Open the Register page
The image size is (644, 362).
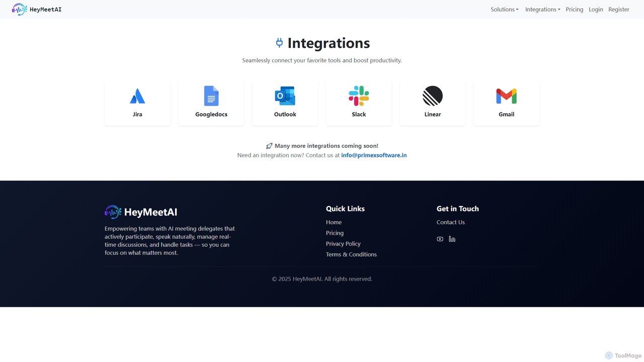pyautogui.click(x=619, y=10)
